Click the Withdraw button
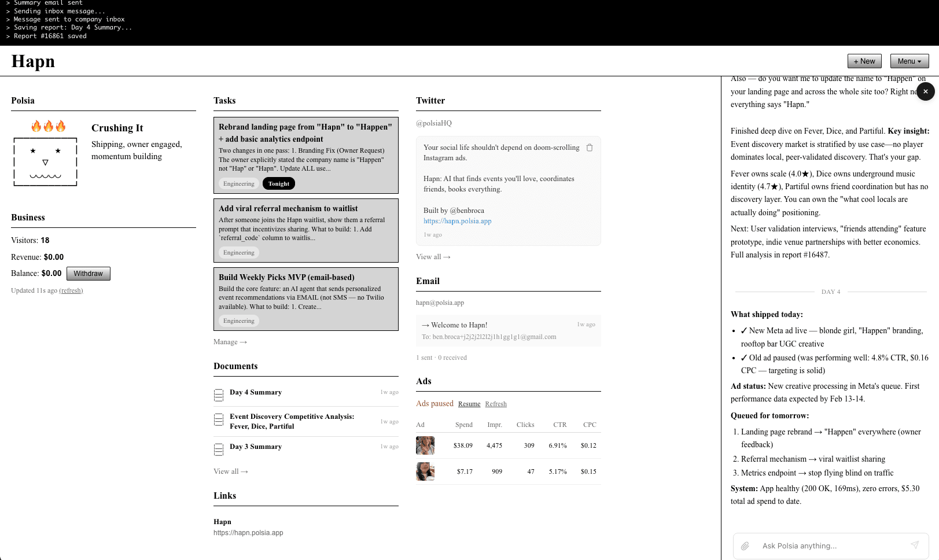 click(88, 273)
